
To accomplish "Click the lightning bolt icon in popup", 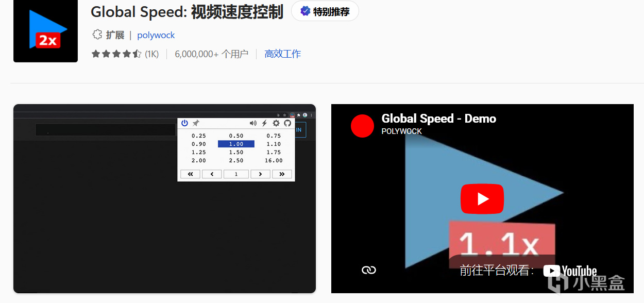I will coord(265,123).
